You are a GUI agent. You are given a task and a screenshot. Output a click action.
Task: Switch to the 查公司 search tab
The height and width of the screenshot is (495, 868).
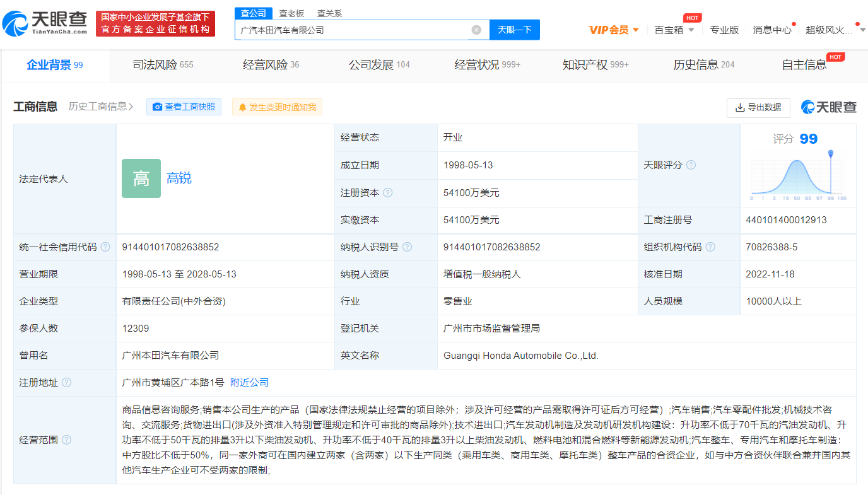coord(253,13)
